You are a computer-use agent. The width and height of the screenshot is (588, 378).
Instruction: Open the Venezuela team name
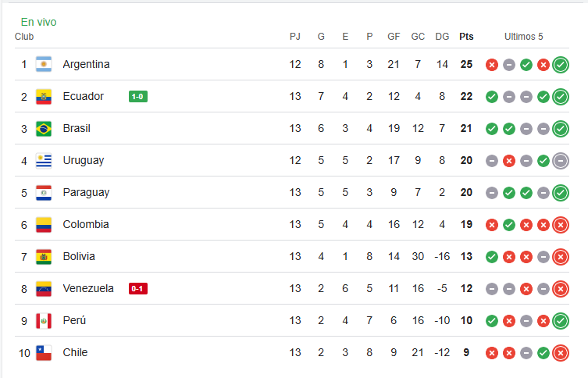(88, 288)
